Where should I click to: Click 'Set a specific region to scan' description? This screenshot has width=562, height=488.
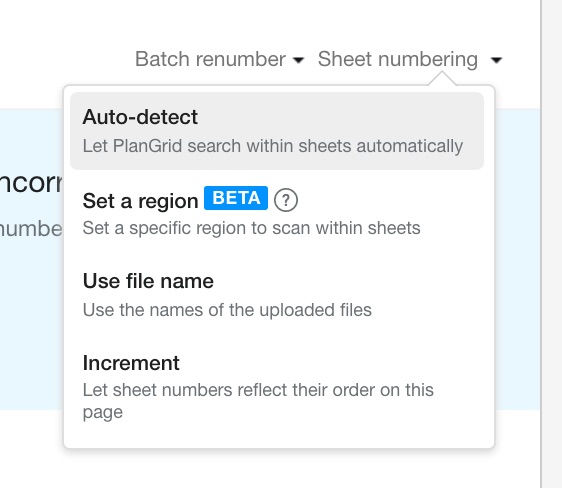(251, 228)
